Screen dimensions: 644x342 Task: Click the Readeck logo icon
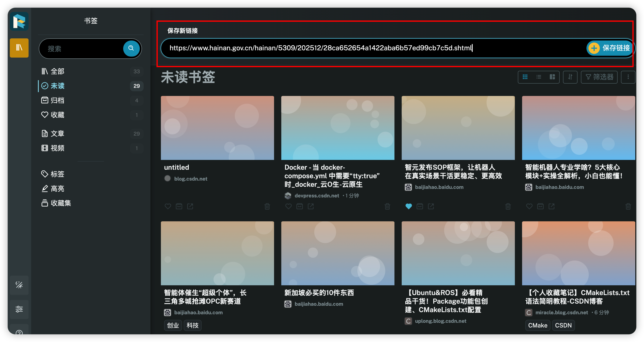pos(19,22)
